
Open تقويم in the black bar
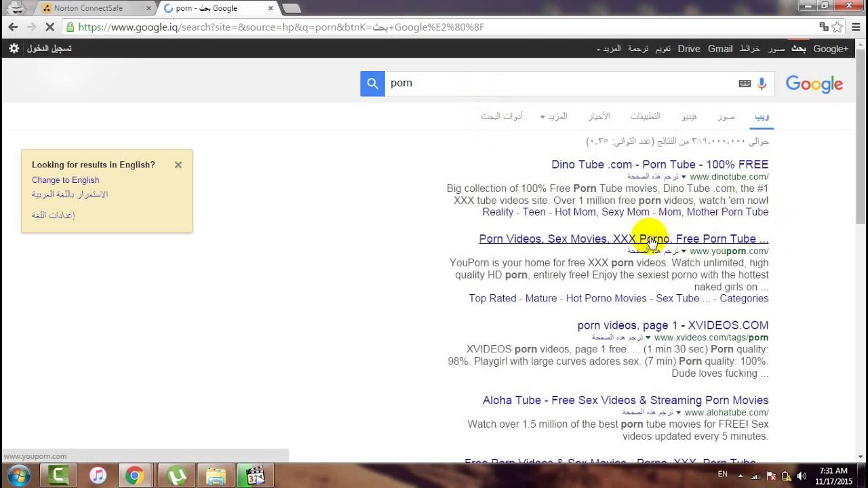[x=663, y=49]
